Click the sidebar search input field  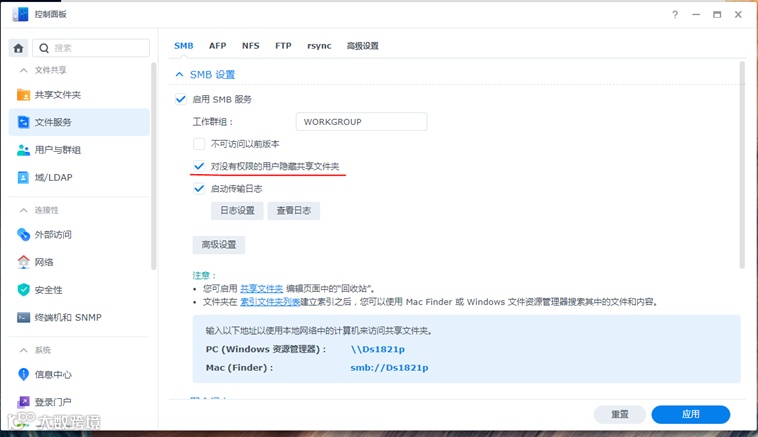tap(91, 48)
